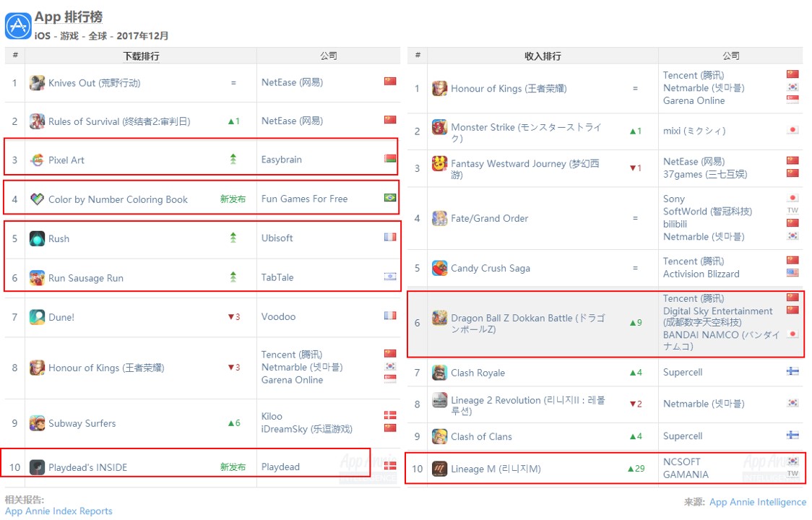
Task: Click the # header of download table
Action: tap(15, 55)
